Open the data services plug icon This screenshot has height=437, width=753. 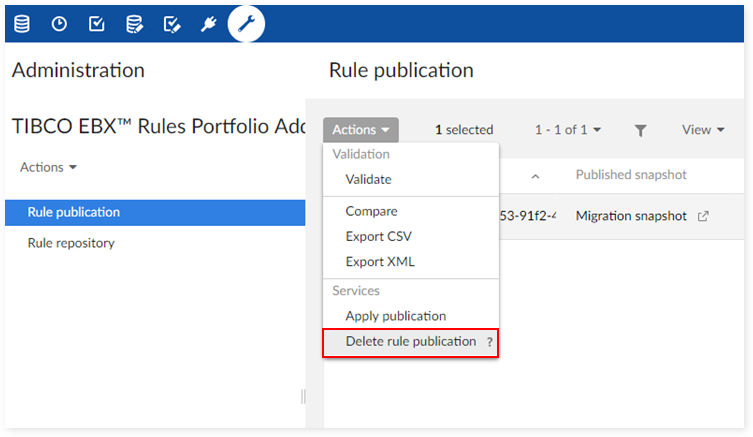[208, 24]
